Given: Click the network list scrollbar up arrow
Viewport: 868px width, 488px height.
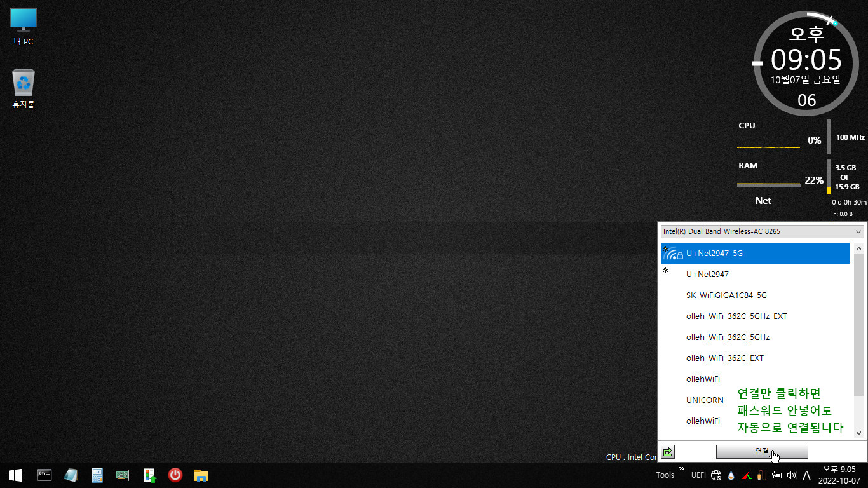Looking at the screenshot, I should pos(858,249).
